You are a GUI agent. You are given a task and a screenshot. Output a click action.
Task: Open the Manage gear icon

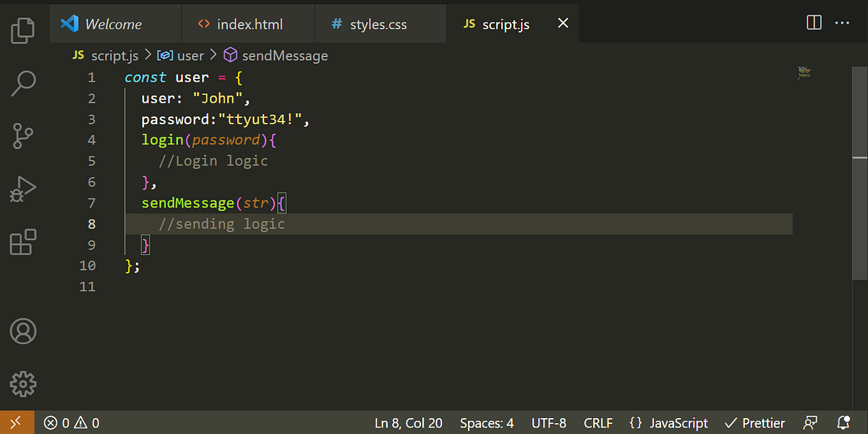[23, 383]
